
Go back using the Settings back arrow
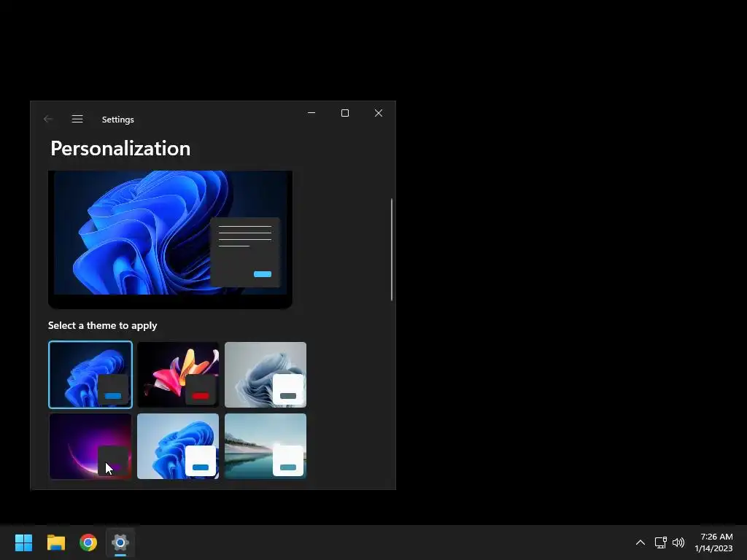[x=47, y=119]
